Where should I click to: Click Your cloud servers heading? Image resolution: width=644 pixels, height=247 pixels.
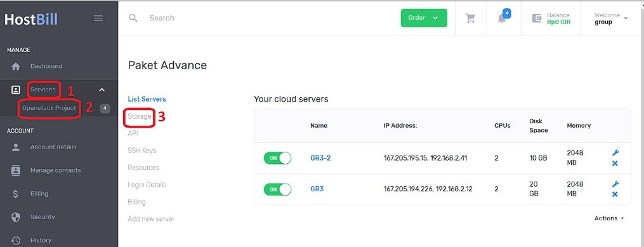pos(291,99)
